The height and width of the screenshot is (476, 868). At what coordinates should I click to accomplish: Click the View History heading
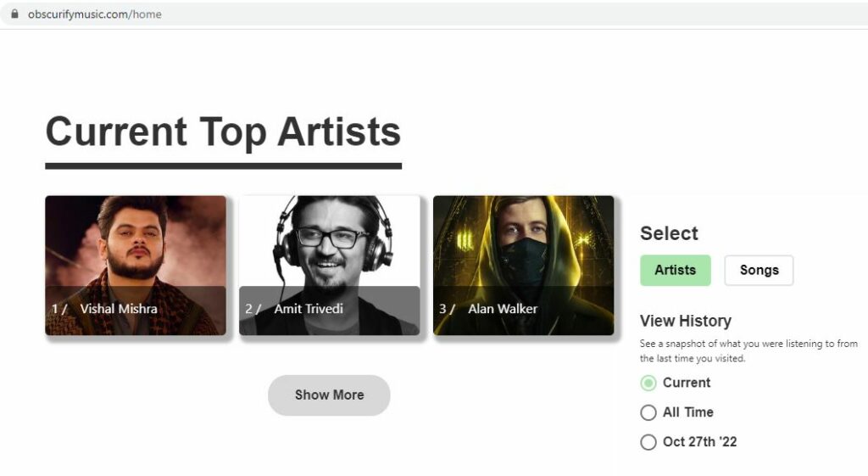tap(685, 321)
